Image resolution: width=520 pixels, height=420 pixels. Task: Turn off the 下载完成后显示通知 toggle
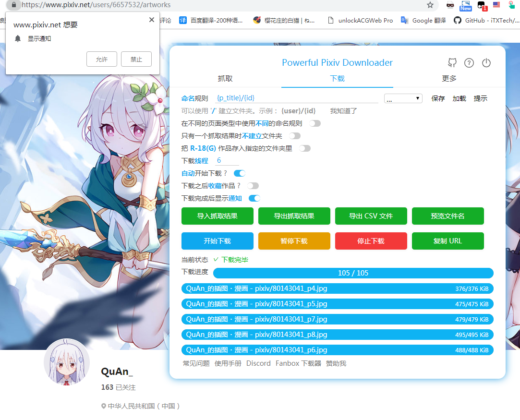pos(254,198)
